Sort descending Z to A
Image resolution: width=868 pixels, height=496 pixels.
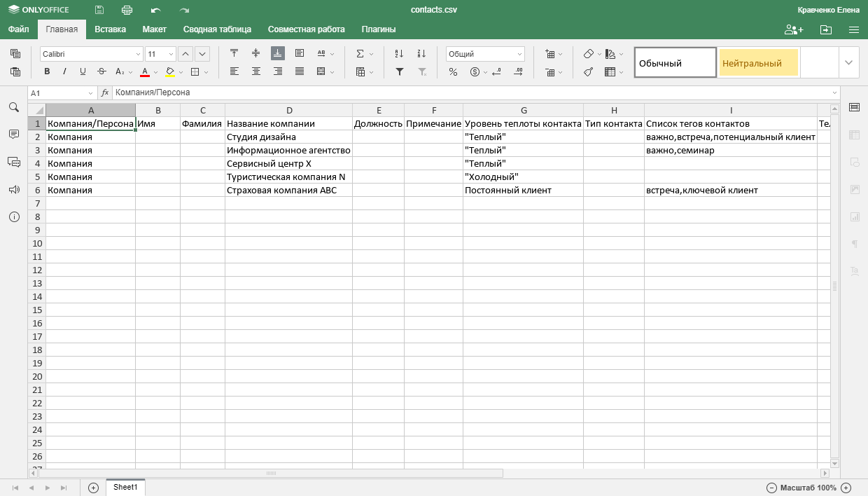point(421,53)
